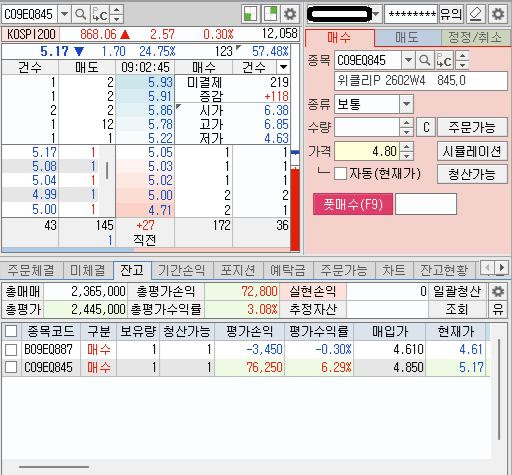Click 조회 refresh button
The image size is (512, 475).
coord(457,310)
